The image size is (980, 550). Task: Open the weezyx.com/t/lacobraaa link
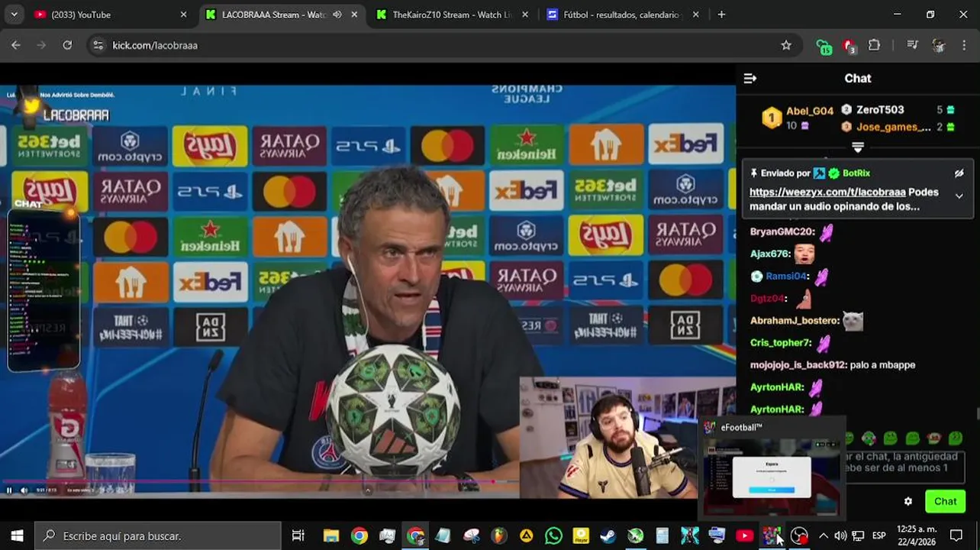coord(827,192)
